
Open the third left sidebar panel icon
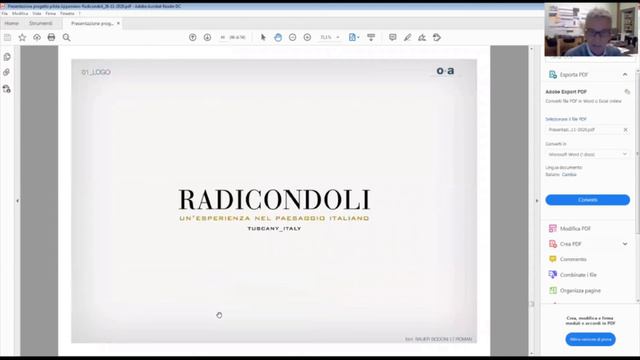click(x=7, y=89)
